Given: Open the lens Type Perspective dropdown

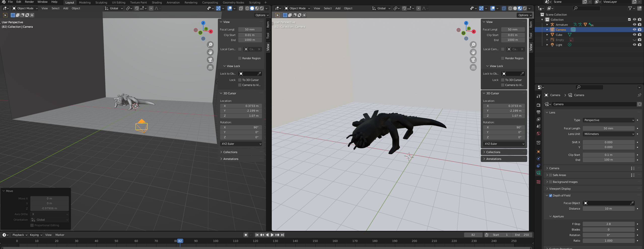Looking at the screenshot, I should [x=609, y=120].
